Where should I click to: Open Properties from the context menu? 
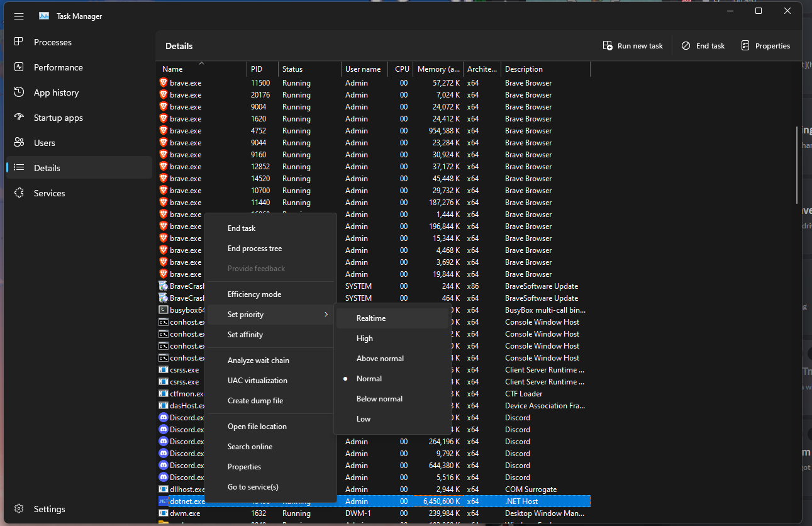(x=270, y=467)
